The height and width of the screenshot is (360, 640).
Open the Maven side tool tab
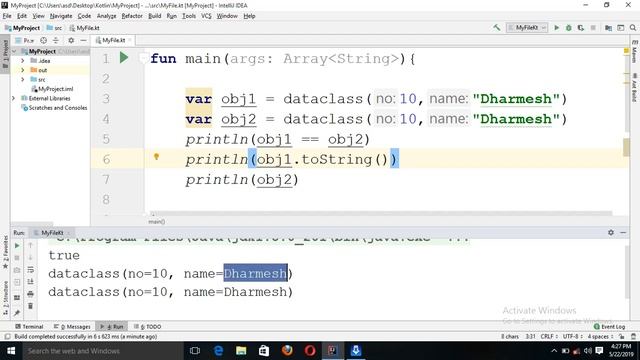[x=634, y=51]
